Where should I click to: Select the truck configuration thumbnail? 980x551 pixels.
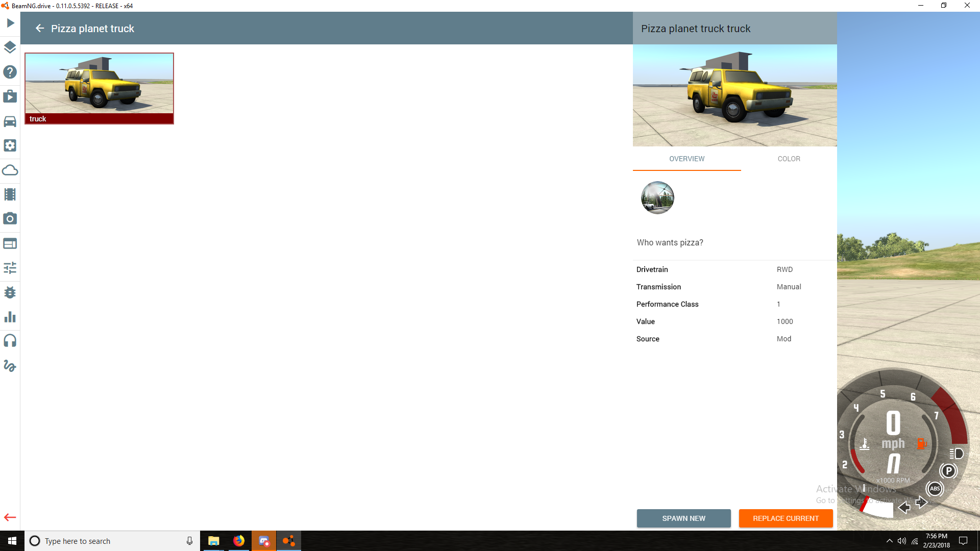coord(99,88)
